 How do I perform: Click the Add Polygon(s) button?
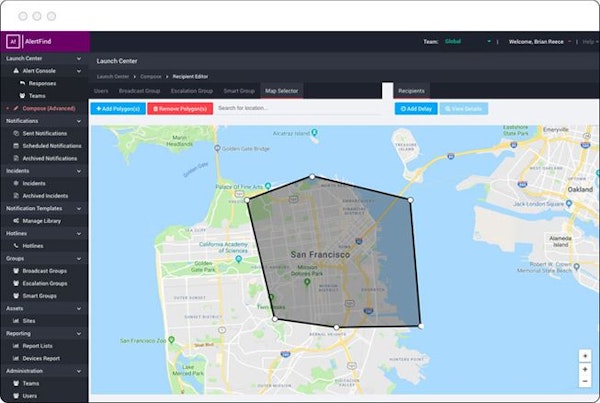pos(118,109)
